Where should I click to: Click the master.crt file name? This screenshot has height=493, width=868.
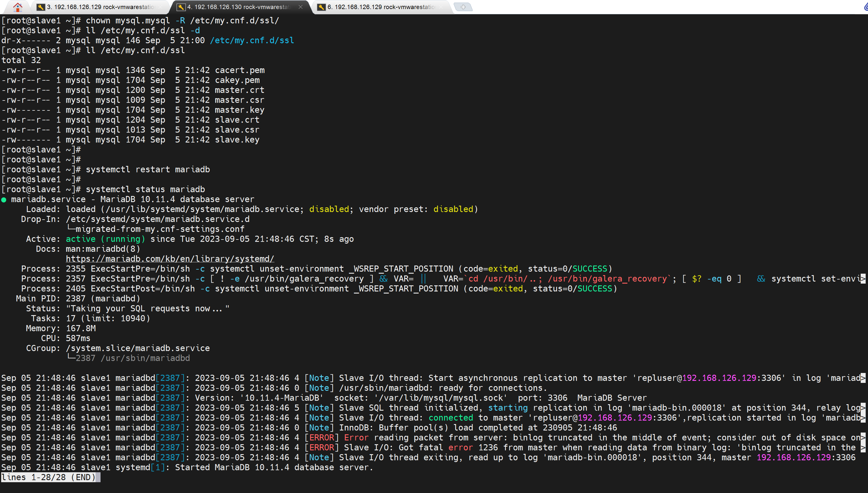click(240, 90)
